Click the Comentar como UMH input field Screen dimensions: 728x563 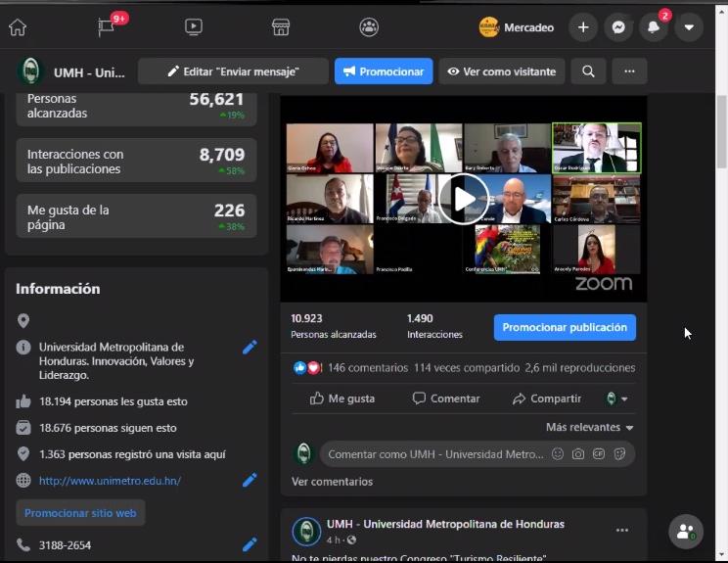click(478, 454)
